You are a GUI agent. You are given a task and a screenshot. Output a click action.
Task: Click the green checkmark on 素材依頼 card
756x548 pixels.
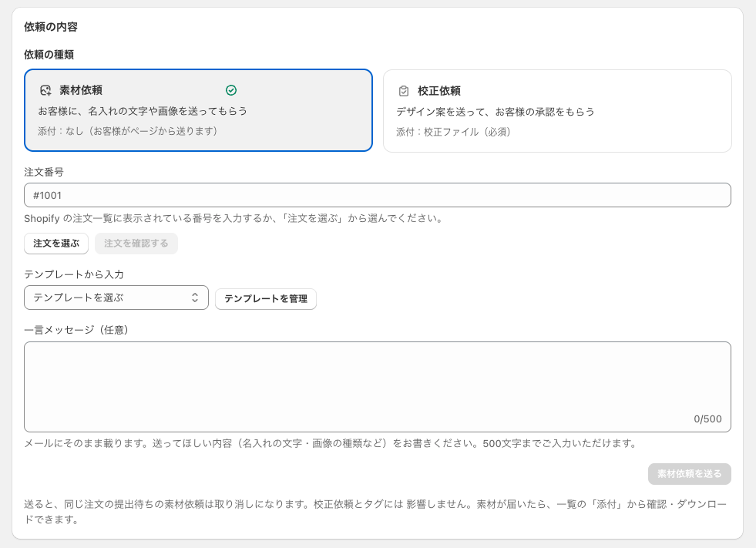coord(231,90)
